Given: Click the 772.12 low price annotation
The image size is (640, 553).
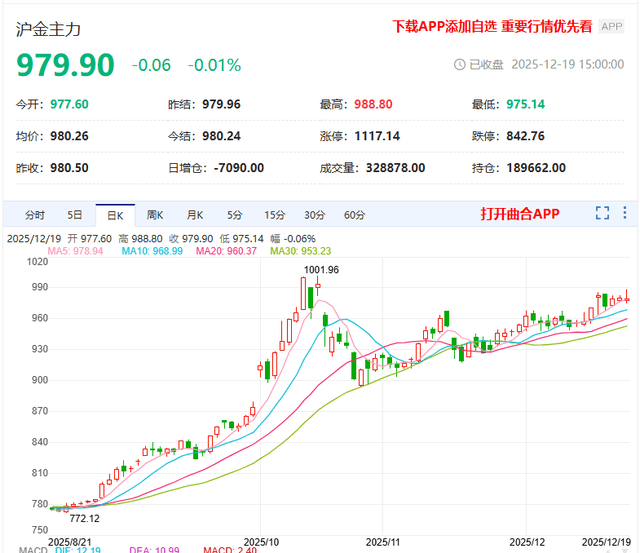Looking at the screenshot, I should pyautogui.click(x=84, y=518).
